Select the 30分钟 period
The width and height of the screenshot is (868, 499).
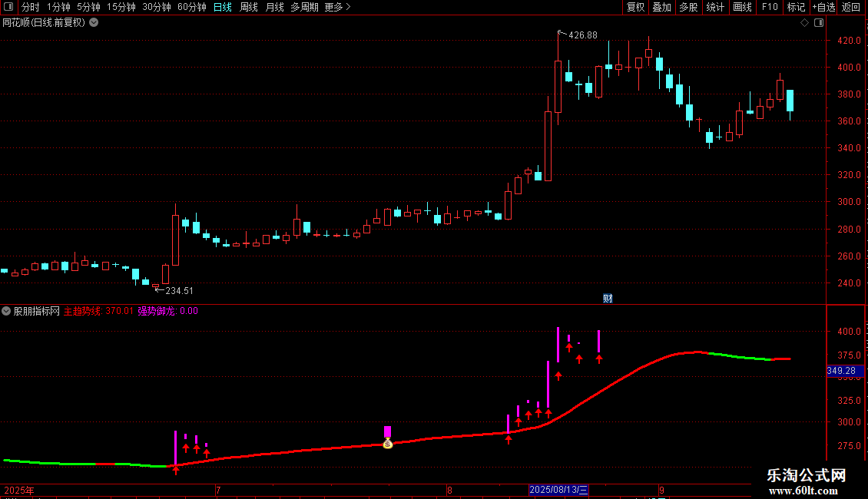point(156,7)
